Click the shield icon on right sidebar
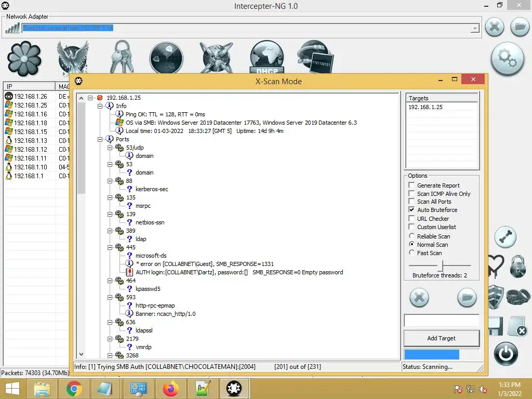The image size is (532, 399). point(496,296)
